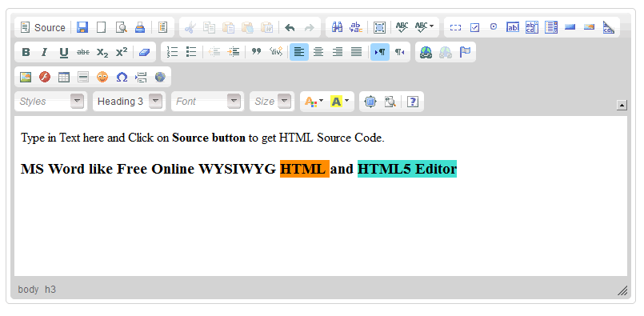Undo the last action
This screenshot has height=316, width=644.
[290, 27]
